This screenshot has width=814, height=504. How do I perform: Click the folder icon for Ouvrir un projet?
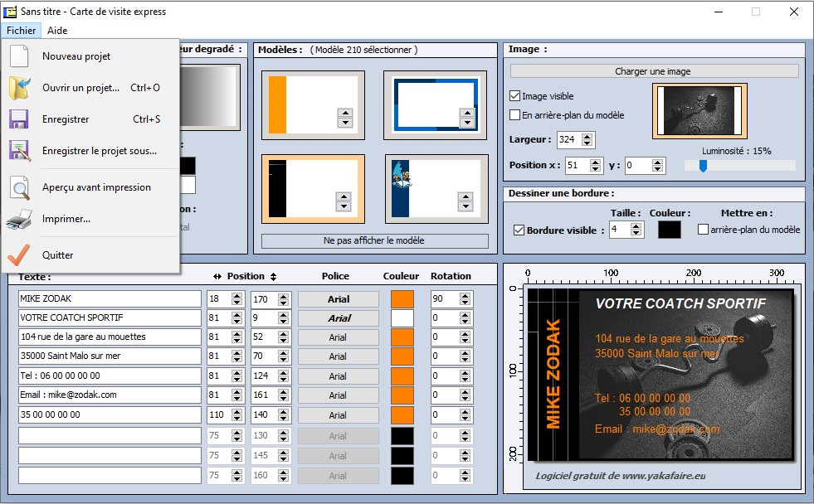(18, 87)
